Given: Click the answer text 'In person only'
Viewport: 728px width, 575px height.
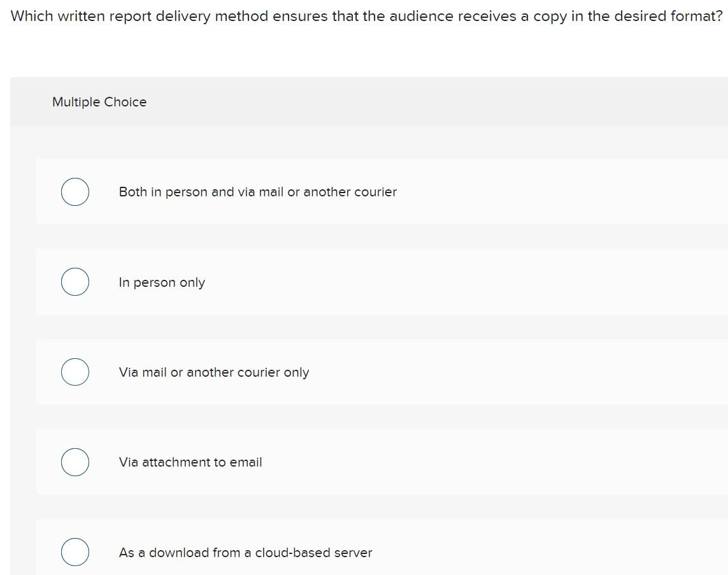Looking at the screenshot, I should click(161, 282).
